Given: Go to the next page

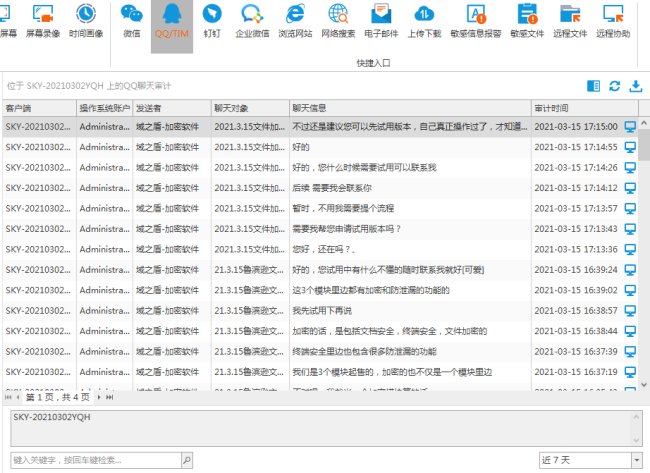Looking at the screenshot, I should (99, 397).
